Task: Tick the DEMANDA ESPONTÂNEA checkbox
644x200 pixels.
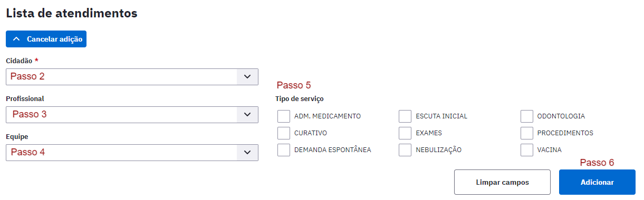Action: 284,150
